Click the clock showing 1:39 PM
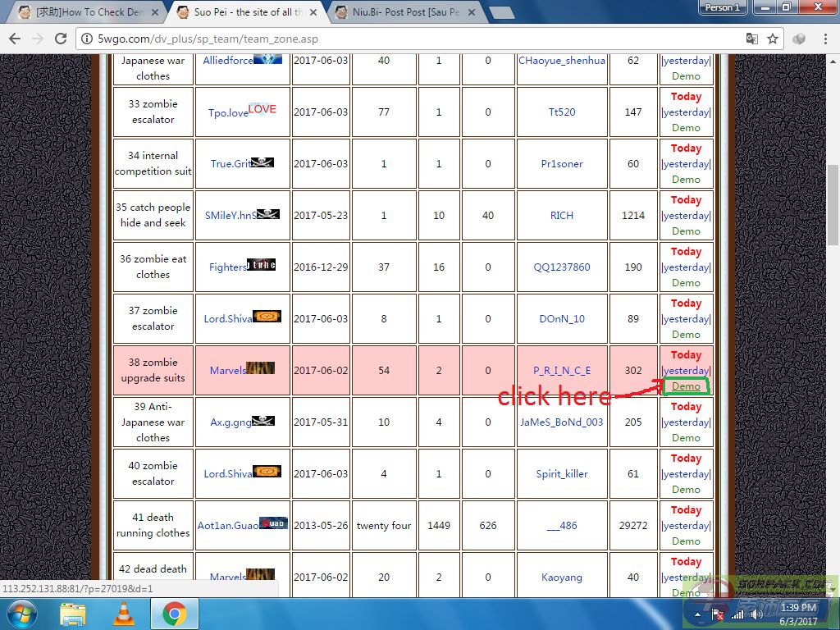Viewport: 840px width, 630px height. [x=797, y=608]
